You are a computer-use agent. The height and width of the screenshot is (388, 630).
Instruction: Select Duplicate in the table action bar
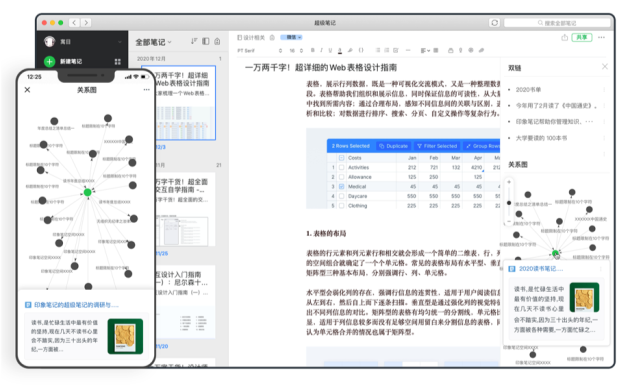(393, 146)
